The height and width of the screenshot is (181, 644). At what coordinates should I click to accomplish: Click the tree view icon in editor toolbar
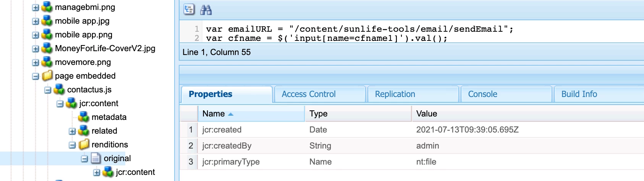(x=189, y=10)
